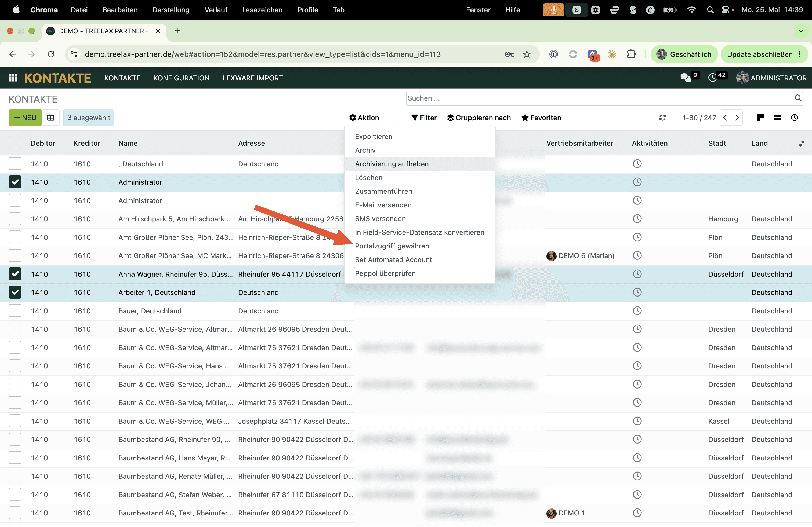Click the green NEU button
The image size is (812, 527).
[25, 118]
